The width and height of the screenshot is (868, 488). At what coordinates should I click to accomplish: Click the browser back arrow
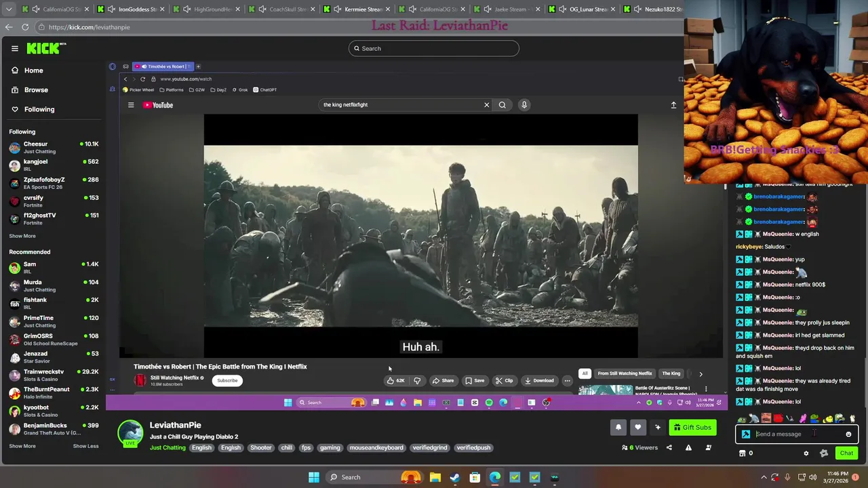point(9,27)
